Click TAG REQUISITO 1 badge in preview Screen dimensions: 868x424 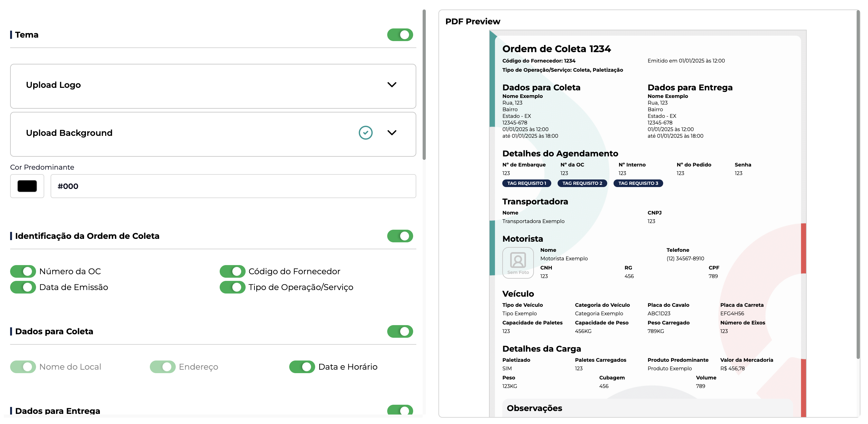[x=526, y=183]
